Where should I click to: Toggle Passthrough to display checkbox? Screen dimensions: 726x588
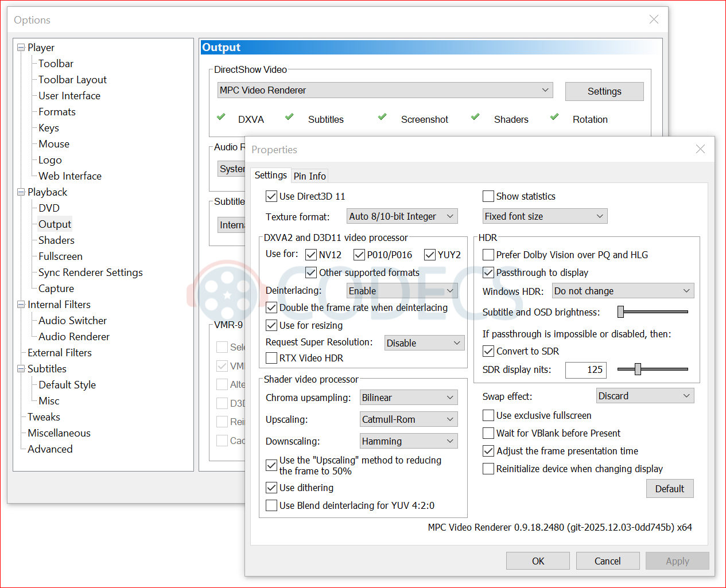(488, 272)
